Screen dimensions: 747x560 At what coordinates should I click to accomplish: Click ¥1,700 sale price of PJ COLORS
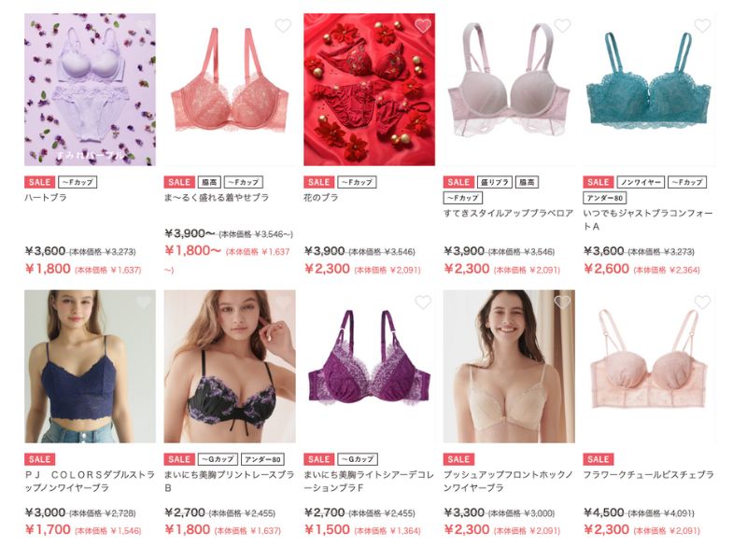point(48,529)
